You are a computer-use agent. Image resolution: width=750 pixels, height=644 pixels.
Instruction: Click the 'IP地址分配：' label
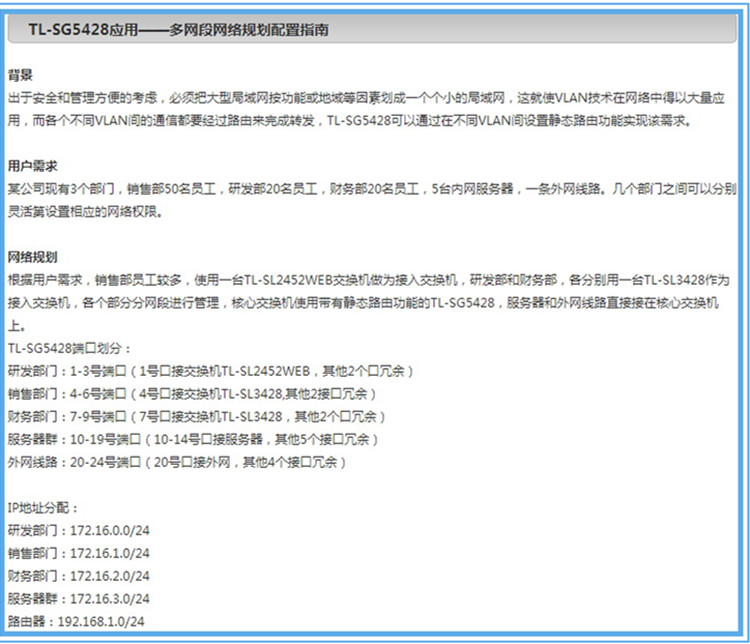click(43, 508)
